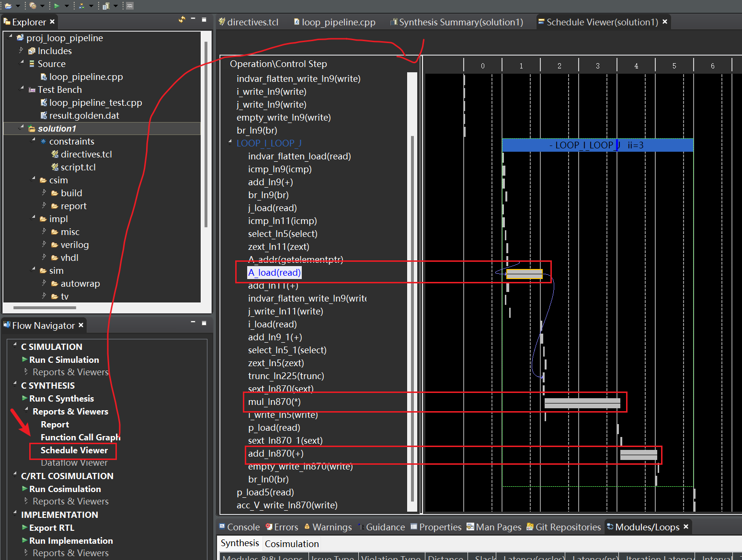
Task: Open dropdown next to the green run icon
Action: (x=67, y=6)
